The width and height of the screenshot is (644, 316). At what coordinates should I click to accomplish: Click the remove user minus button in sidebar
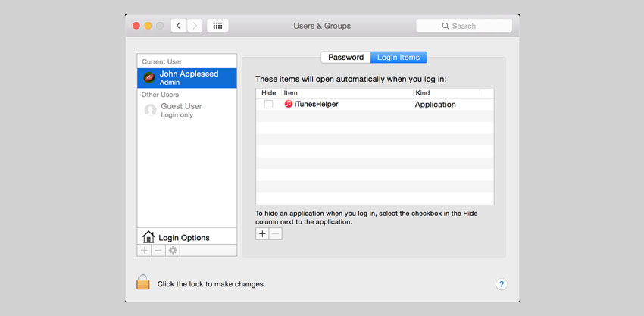[158, 250]
